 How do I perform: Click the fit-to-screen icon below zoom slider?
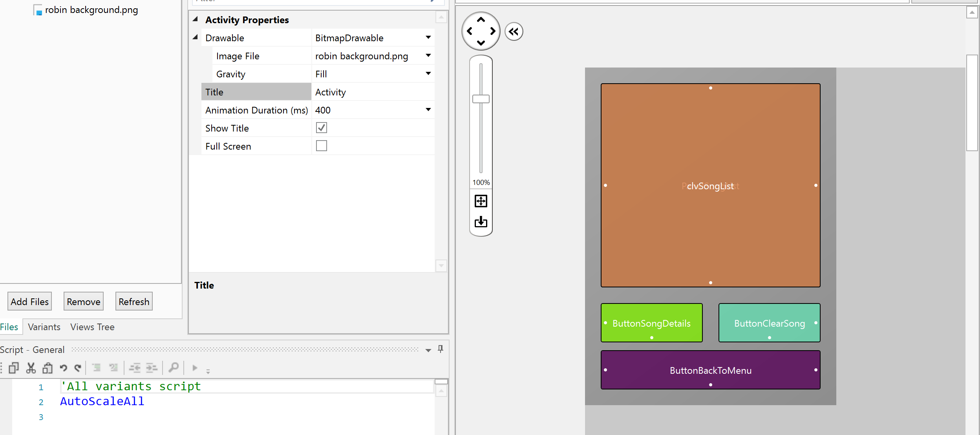481,201
